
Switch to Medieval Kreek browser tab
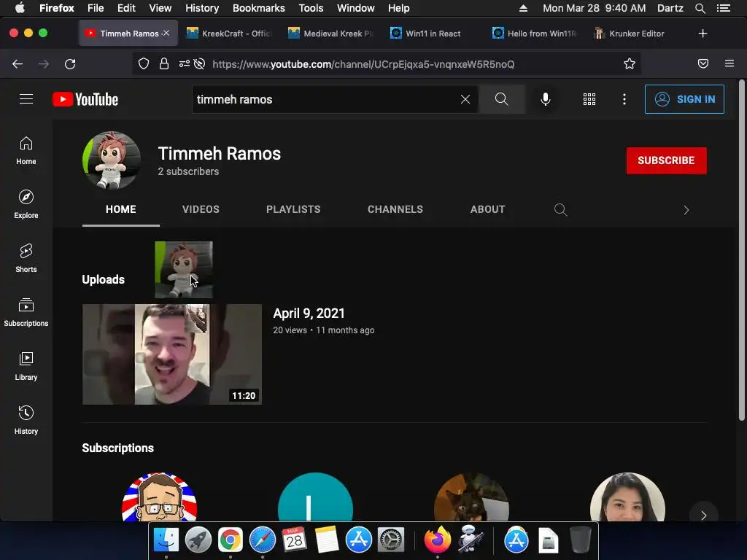[331, 34]
